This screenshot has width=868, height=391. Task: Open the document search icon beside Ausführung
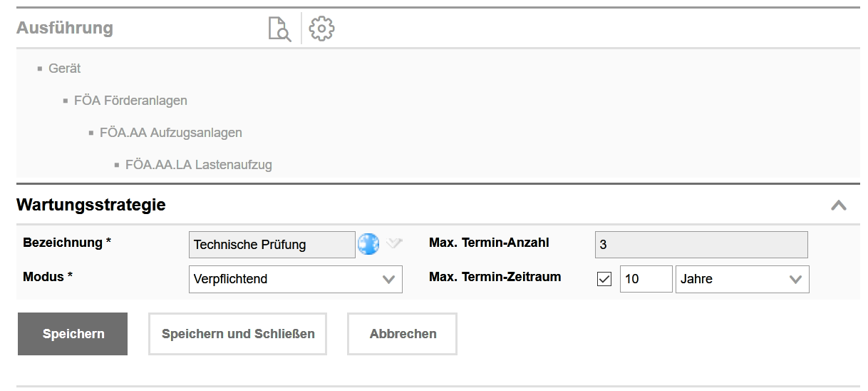[x=279, y=29]
